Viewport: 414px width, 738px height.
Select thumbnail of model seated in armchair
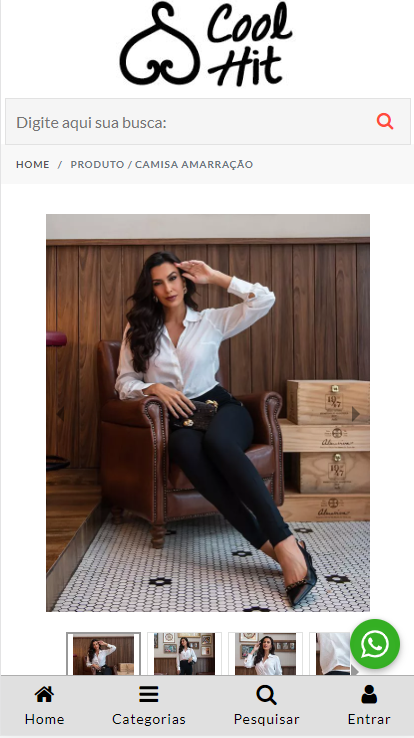point(104,654)
